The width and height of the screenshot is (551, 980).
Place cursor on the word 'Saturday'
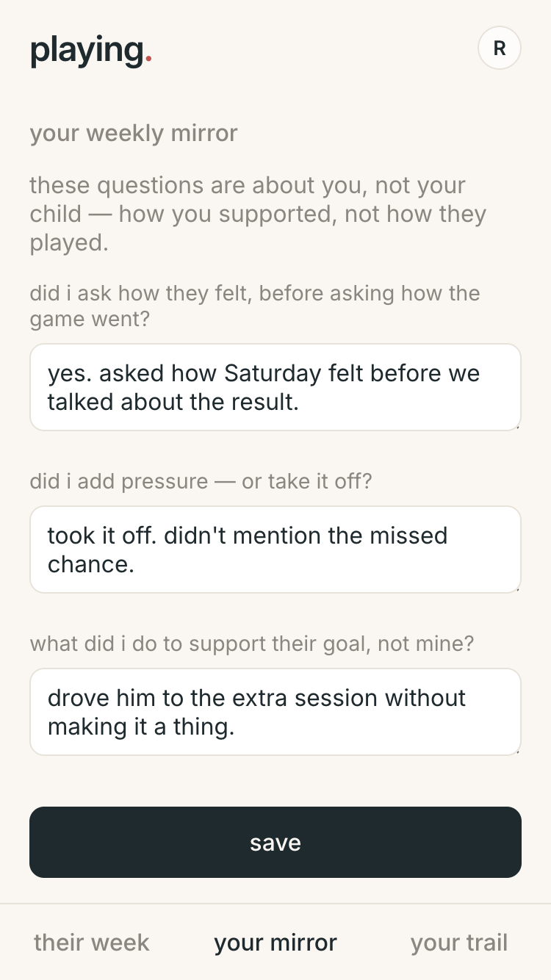pos(273,373)
